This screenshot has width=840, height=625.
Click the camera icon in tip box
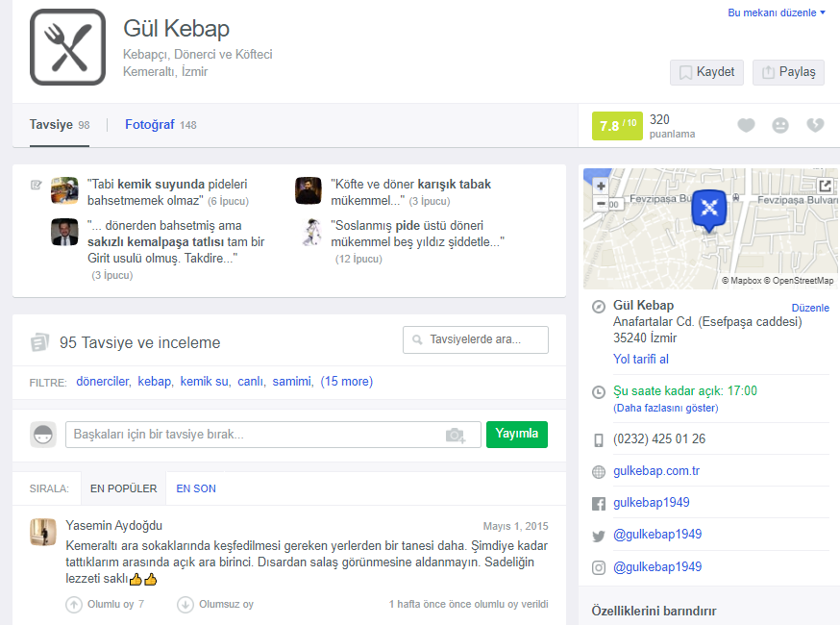click(456, 435)
